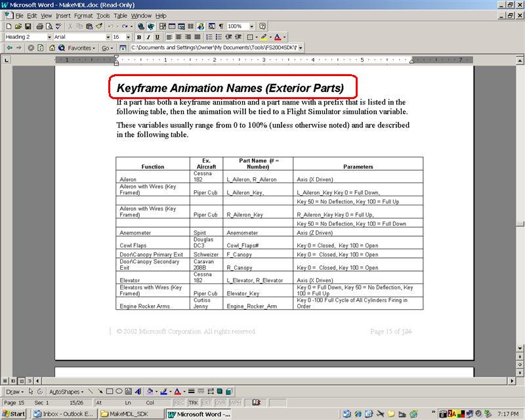Click the Microsoft Word taskbar button

(x=199, y=414)
